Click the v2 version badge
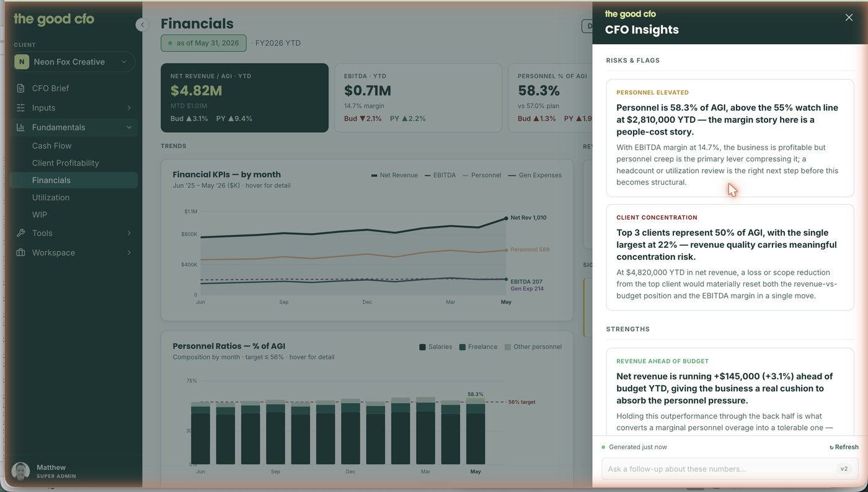The image size is (868, 492). coord(844,469)
